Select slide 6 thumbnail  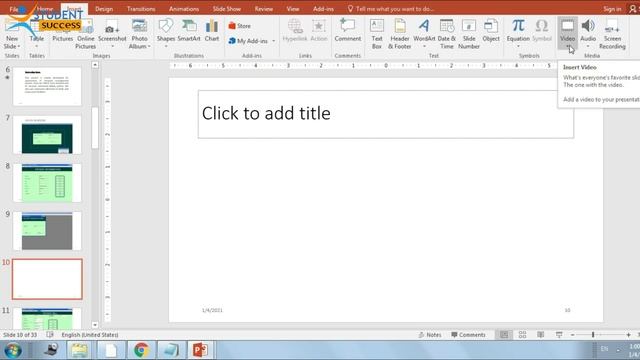pos(47,87)
